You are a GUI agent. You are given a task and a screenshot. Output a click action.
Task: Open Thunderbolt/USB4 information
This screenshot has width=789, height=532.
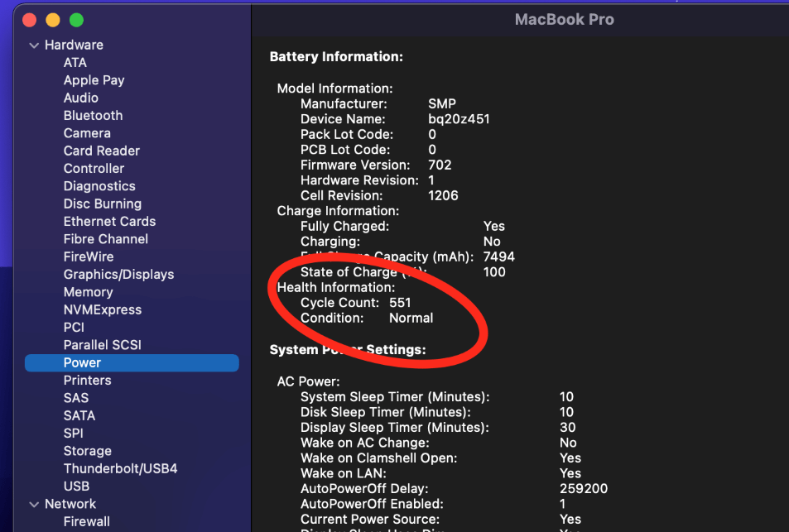coord(120,468)
